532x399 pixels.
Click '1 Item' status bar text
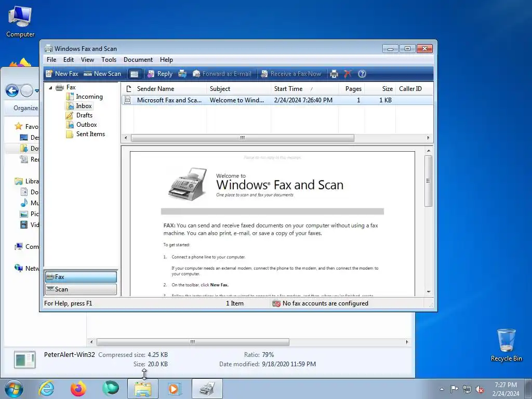click(x=235, y=303)
